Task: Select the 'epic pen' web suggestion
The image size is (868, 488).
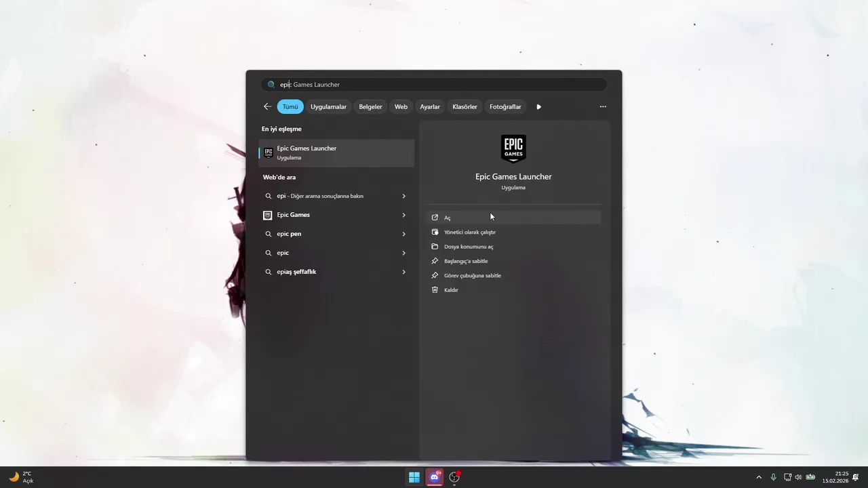Action: [x=336, y=234]
